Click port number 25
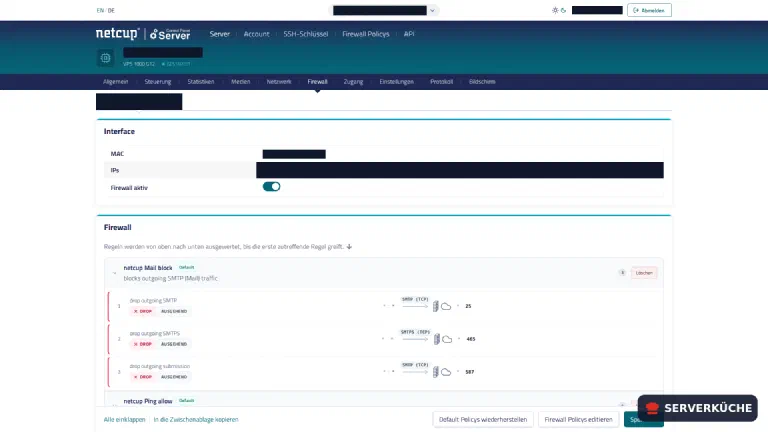 [468, 306]
